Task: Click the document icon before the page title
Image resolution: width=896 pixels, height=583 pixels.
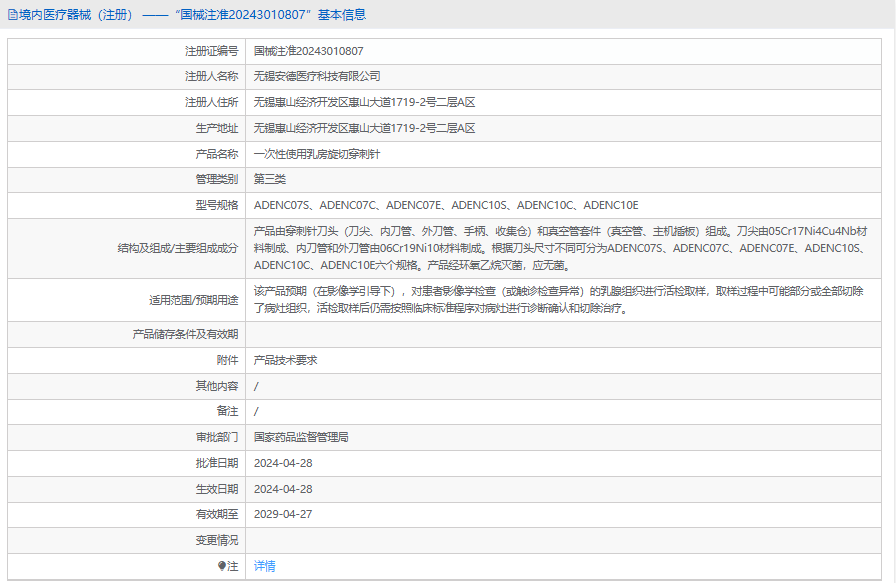Action: pos(13,15)
